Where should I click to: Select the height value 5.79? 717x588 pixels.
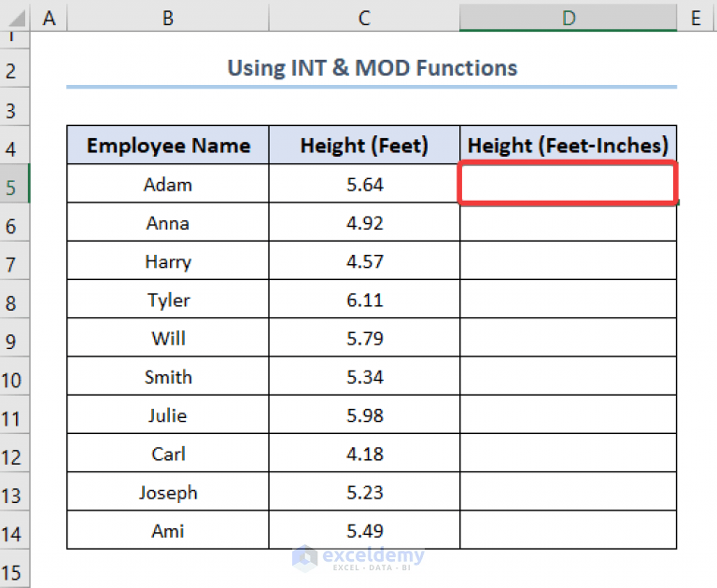tap(364, 338)
